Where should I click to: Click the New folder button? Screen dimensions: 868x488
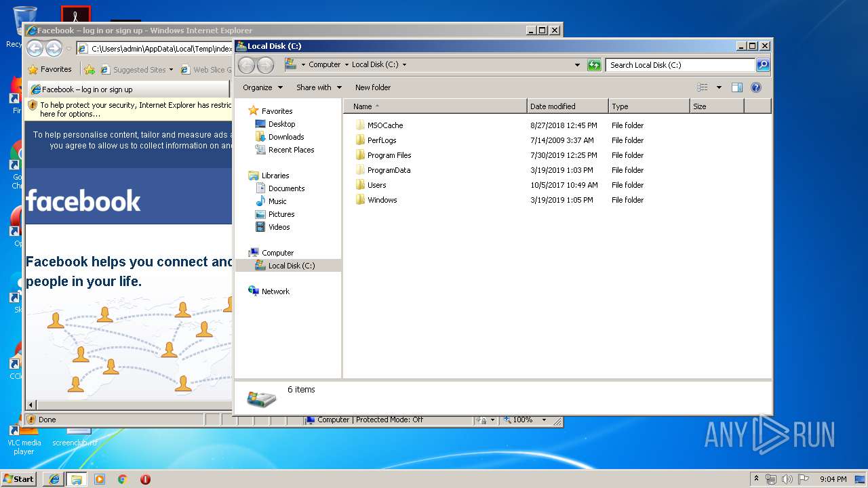point(373,87)
